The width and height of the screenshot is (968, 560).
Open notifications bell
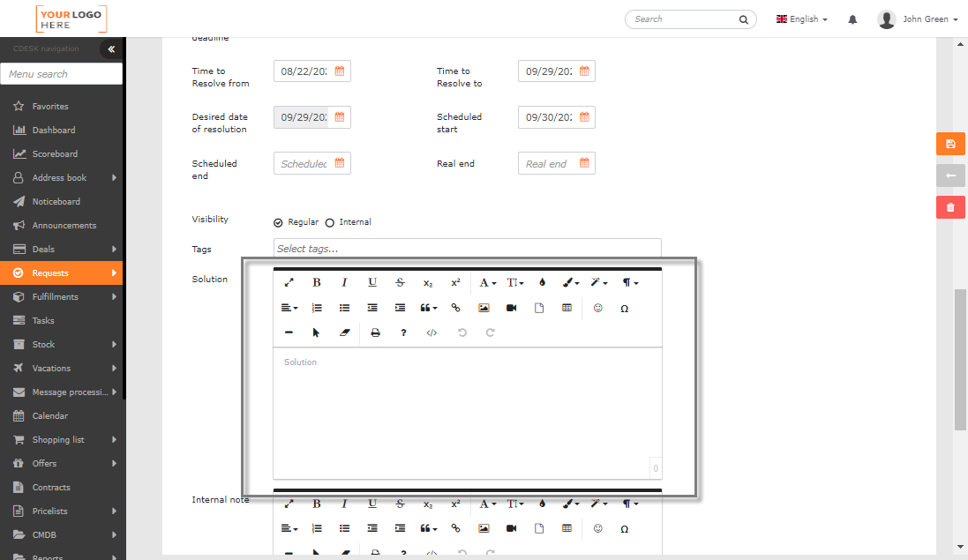(852, 19)
